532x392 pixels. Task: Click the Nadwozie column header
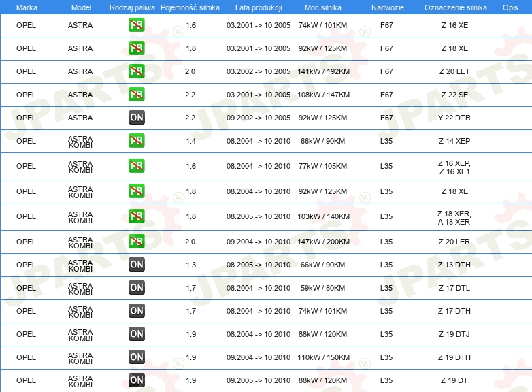click(388, 7)
